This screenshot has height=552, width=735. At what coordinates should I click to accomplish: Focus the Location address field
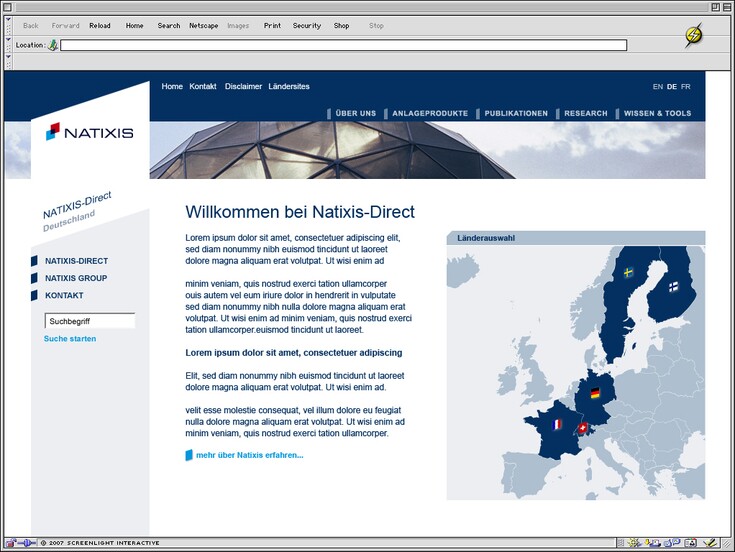pos(344,45)
